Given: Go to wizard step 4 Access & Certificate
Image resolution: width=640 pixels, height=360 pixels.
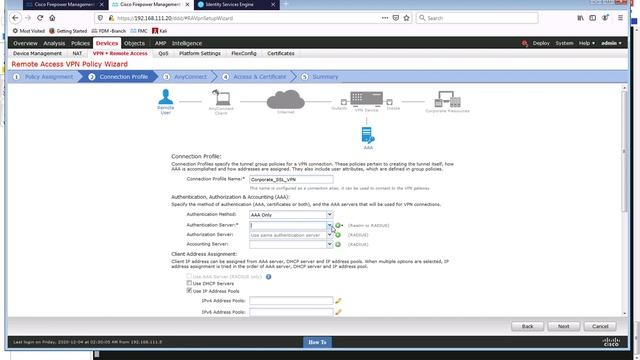Looking at the screenshot, I should (255, 77).
